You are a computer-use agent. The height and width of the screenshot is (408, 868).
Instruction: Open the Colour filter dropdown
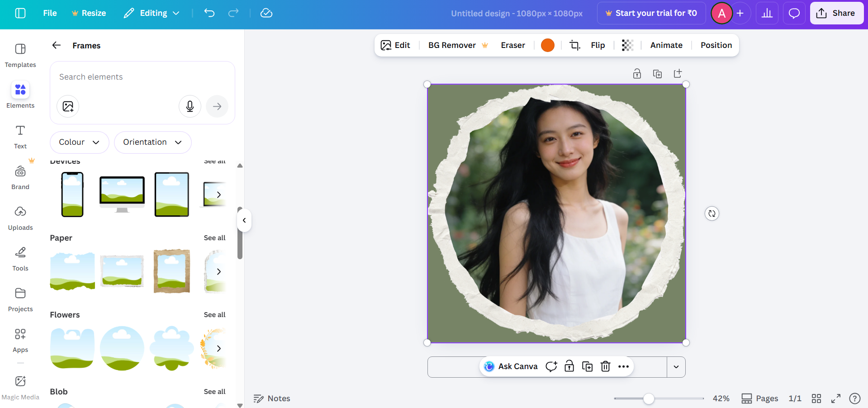point(80,142)
